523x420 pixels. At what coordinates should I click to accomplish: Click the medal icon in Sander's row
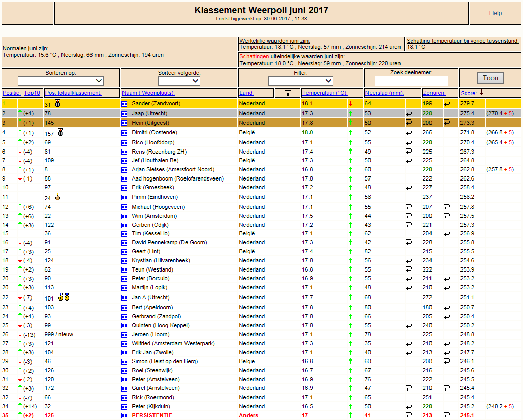[58, 103]
